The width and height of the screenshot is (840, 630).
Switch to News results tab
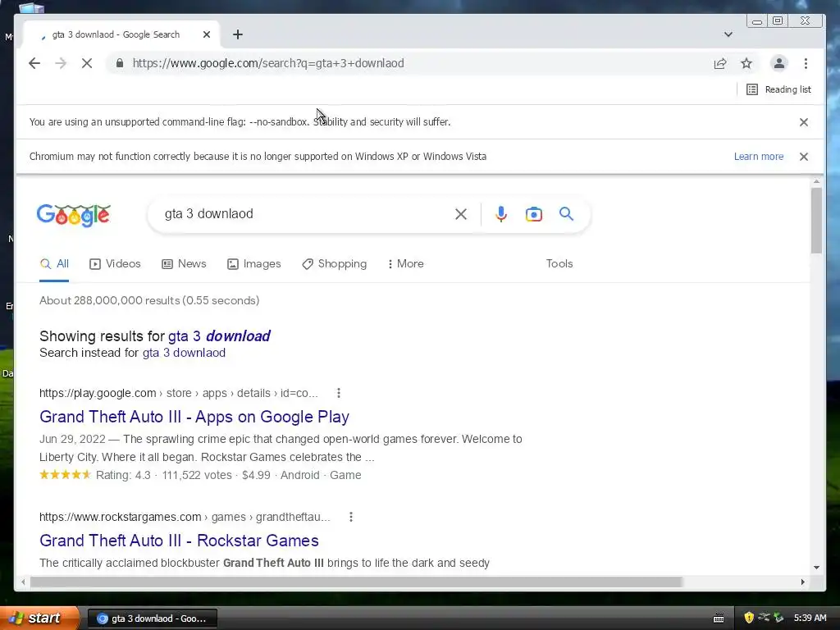(x=185, y=263)
